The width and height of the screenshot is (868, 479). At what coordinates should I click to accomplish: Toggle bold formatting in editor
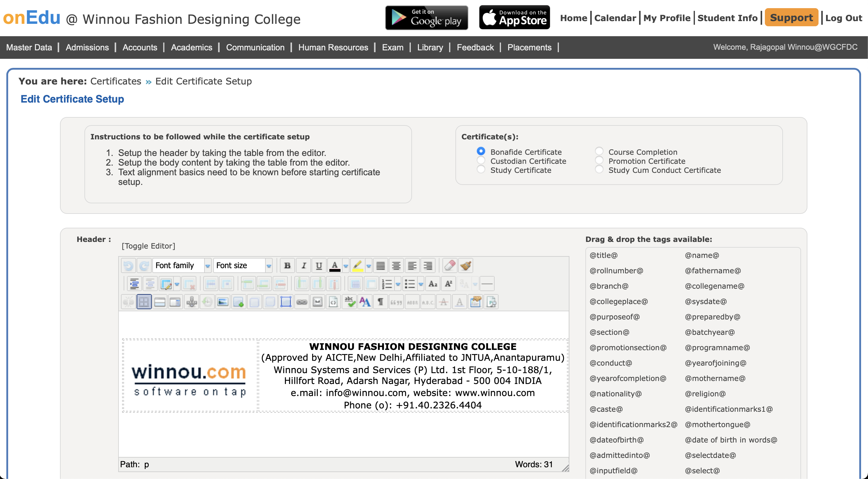point(287,266)
